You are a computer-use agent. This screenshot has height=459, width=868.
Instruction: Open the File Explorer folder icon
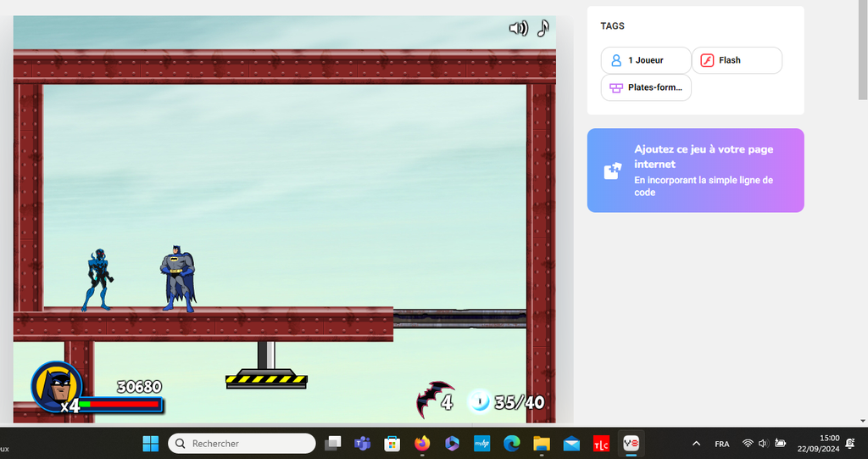coord(542,444)
